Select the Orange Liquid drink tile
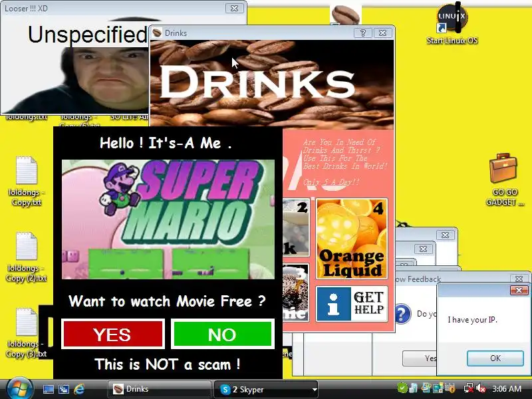Image resolution: width=532 pixels, height=399 pixels. click(x=352, y=239)
